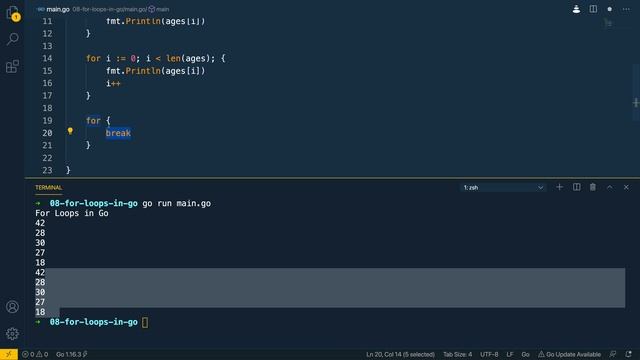Click the person-shaped icon in editor title bar
The image size is (640, 360).
point(576,9)
